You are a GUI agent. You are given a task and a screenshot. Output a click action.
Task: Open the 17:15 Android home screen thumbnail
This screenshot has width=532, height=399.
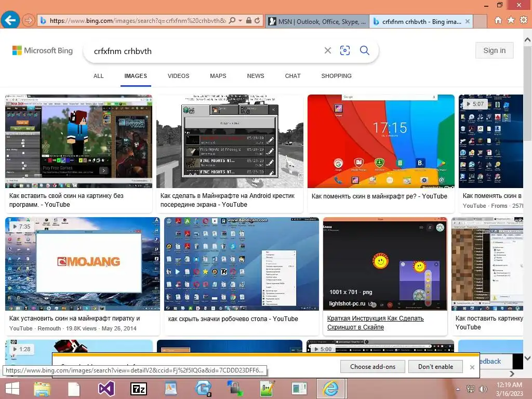[x=381, y=141]
